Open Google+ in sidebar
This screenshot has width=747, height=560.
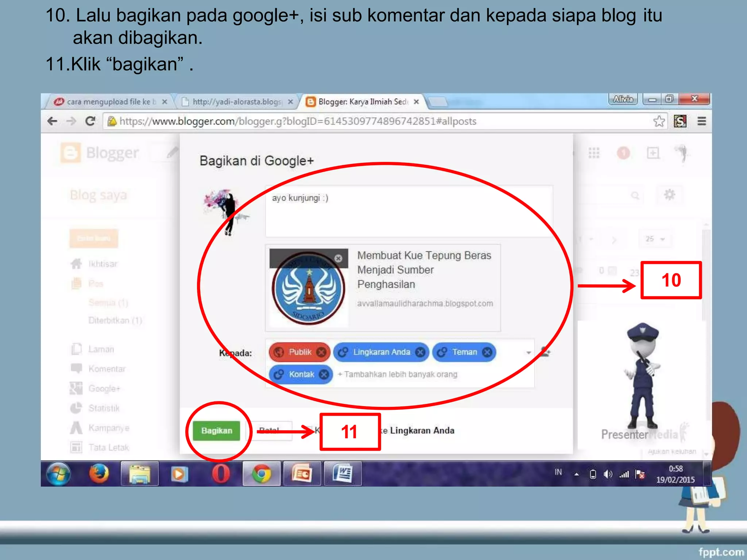(104, 389)
